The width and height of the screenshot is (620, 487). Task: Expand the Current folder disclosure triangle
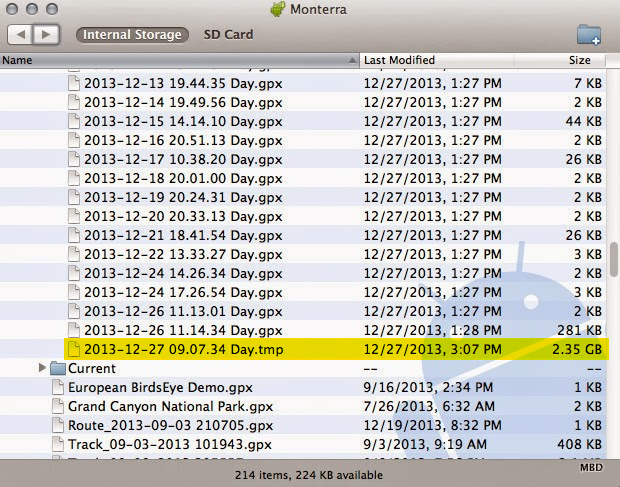(x=42, y=369)
